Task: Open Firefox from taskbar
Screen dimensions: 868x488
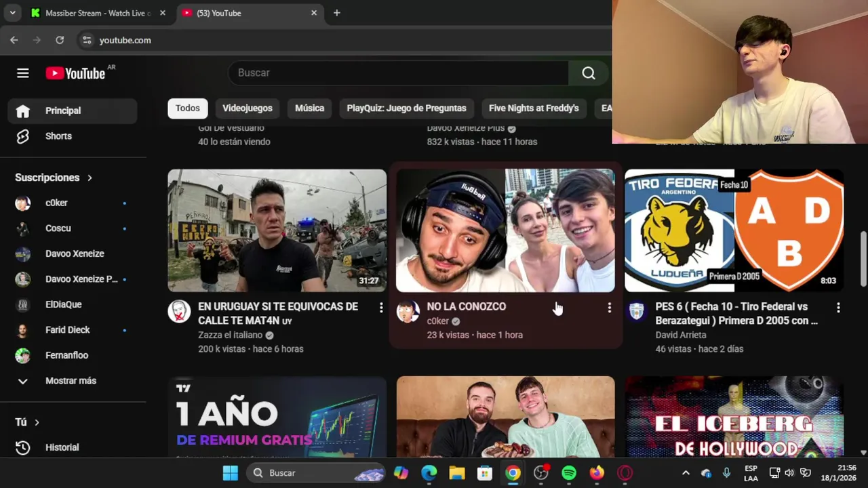Action: pos(597,473)
